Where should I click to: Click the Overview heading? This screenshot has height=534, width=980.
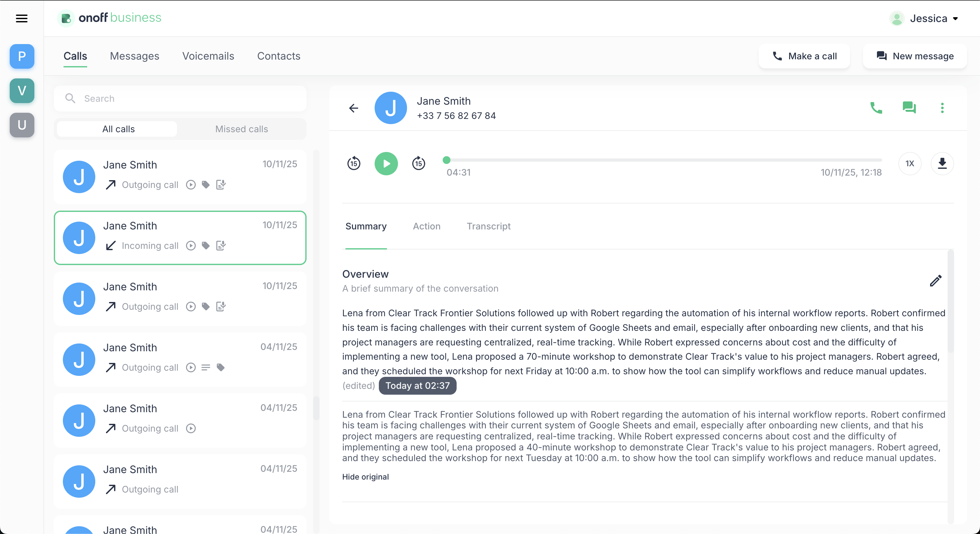point(365,274)
